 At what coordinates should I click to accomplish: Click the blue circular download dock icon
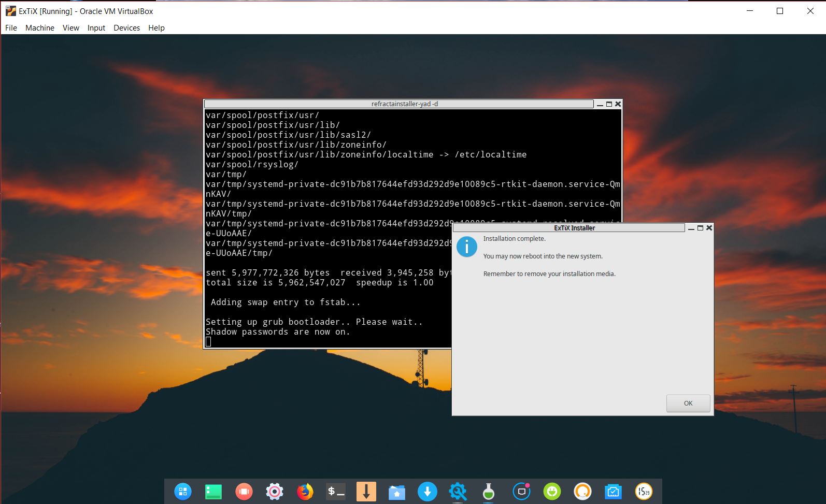pos(428,492)
